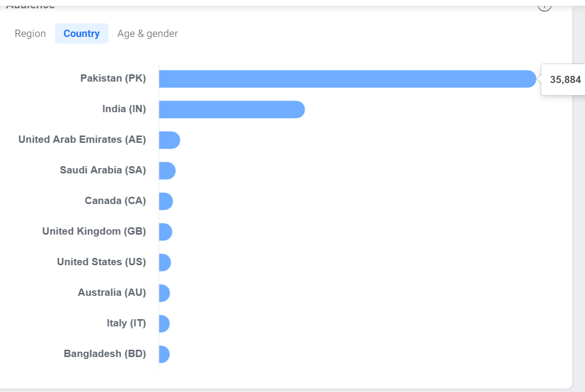Click the United Arab Emirates bar
Screen dimensions: 585x392
(x=170, y=140)
